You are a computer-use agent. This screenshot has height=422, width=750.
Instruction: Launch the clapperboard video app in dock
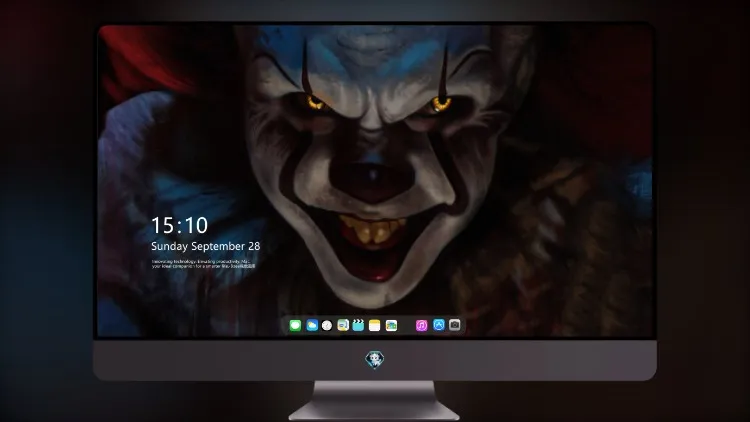coord(358,325)
